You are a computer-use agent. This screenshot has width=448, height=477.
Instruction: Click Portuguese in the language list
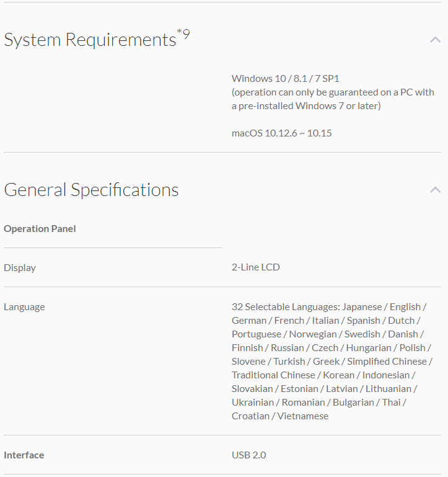[256, 334]
